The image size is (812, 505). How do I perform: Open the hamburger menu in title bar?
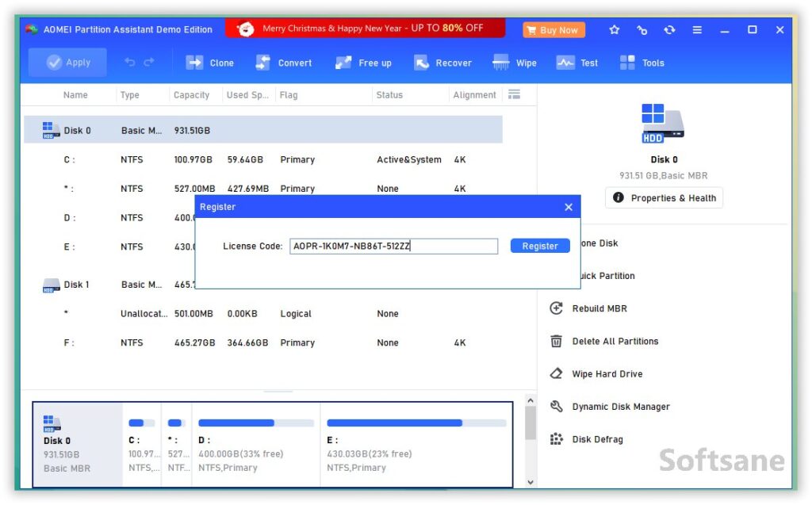[697, 30]
